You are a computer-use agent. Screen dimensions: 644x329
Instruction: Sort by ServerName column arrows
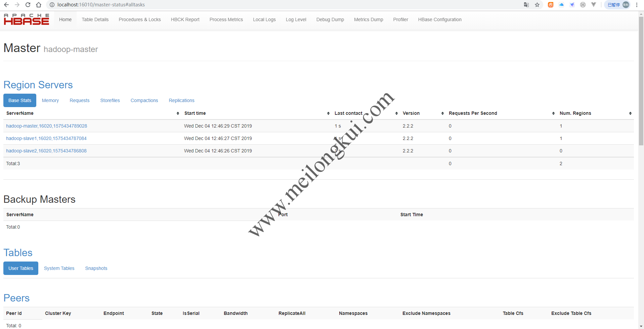(x=178, y=113)
